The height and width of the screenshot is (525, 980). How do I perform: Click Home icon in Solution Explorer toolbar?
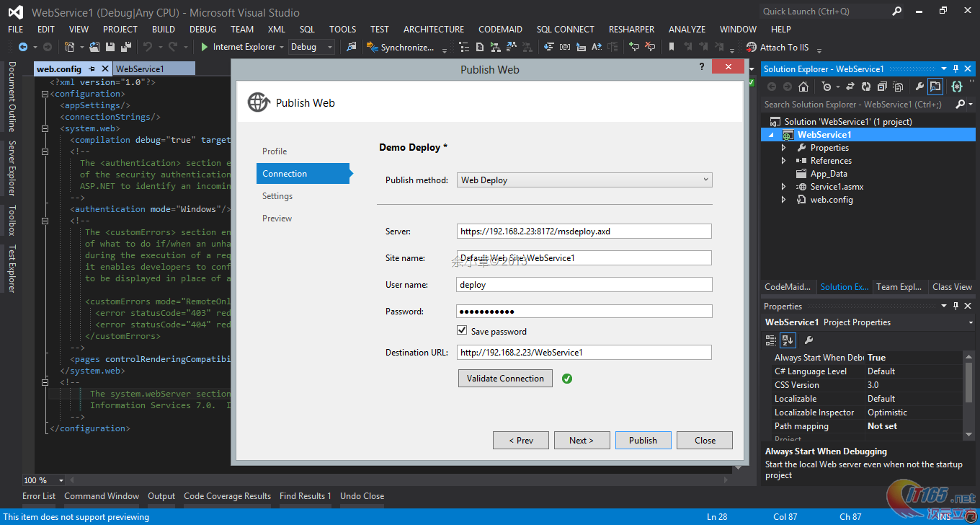(x=803, y=87)
